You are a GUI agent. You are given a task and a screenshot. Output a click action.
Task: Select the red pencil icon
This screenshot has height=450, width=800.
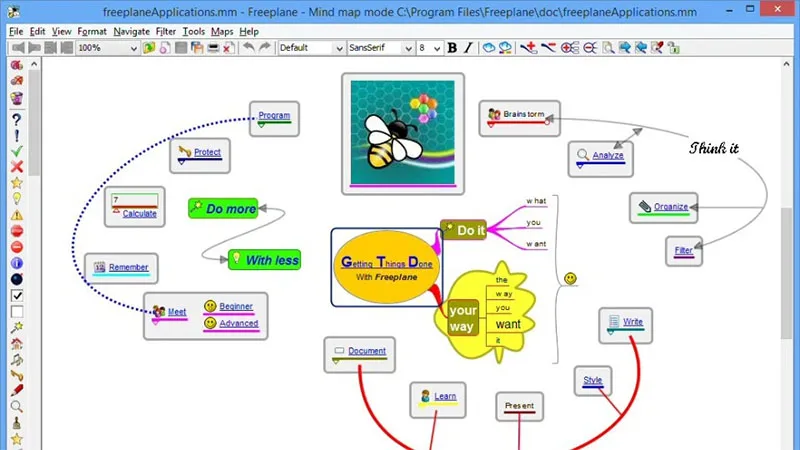click(x=16, y=391)
